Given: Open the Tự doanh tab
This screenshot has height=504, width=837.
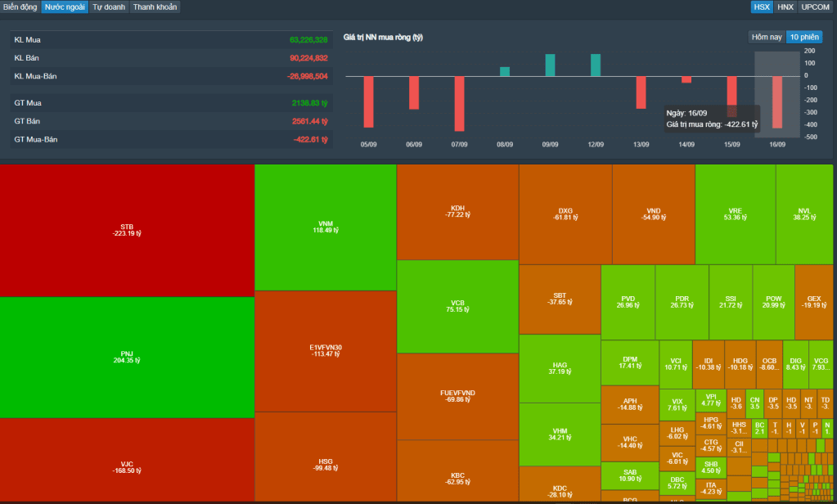Looking at the screenshot, I should click(x=107, y=7).
